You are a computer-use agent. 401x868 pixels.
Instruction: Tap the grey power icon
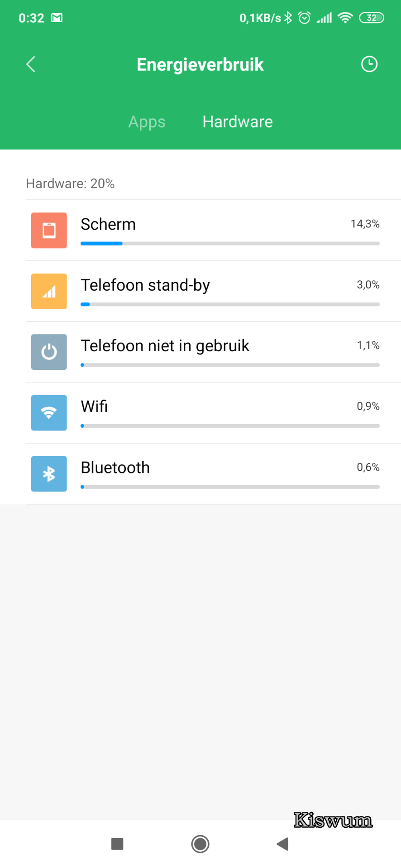[49, 352]
